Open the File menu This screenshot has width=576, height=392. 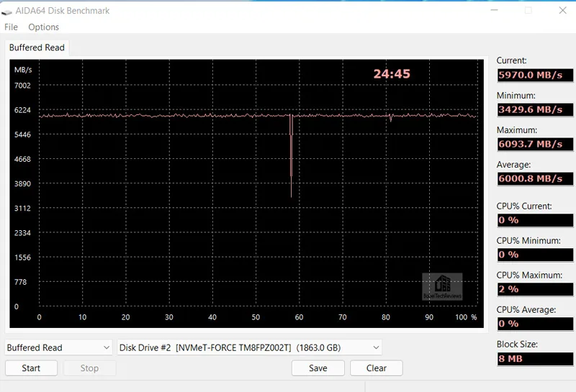[x=11, y=27]
